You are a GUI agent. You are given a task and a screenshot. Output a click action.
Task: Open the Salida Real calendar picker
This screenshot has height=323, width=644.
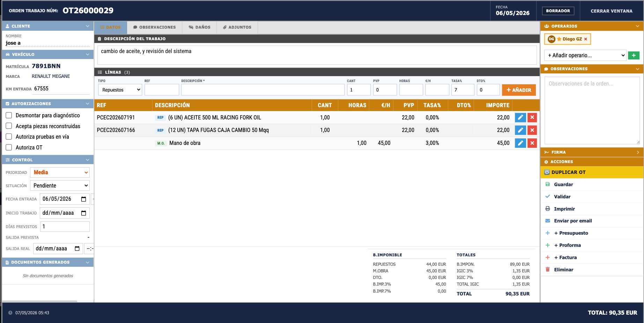click(x=77, y=249)
